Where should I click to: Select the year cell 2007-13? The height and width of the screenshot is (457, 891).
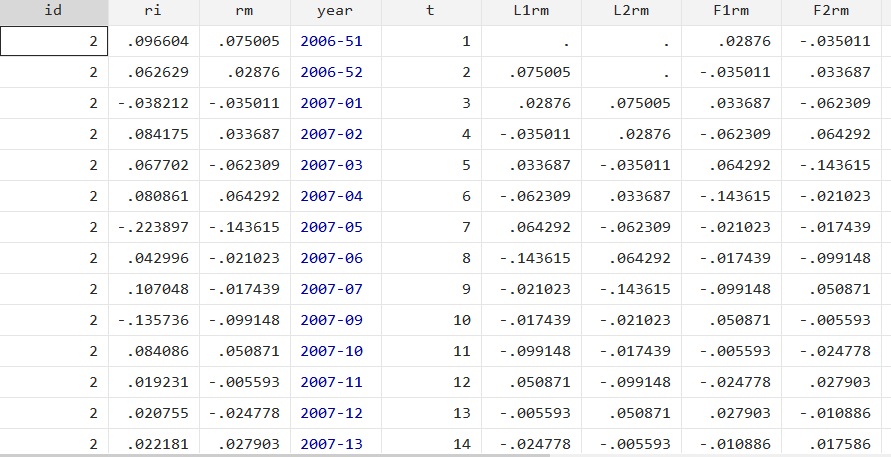click(335, 443)
